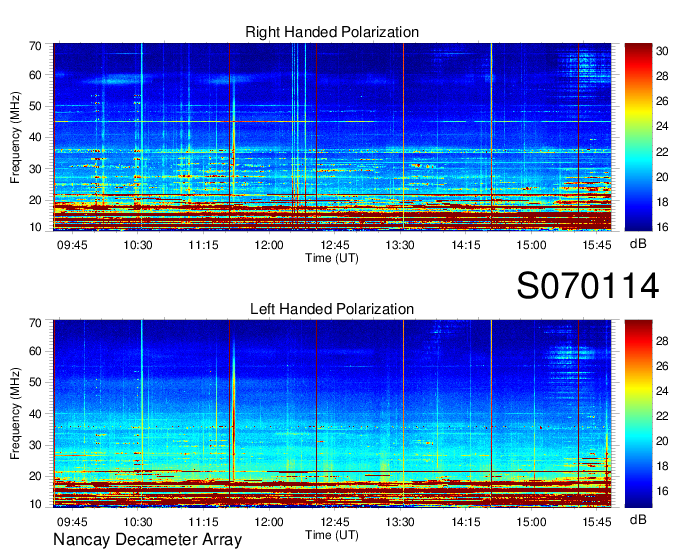
Task: Select the "11:15" tick under Left Handed plot
Action: (x=203, y=522)
